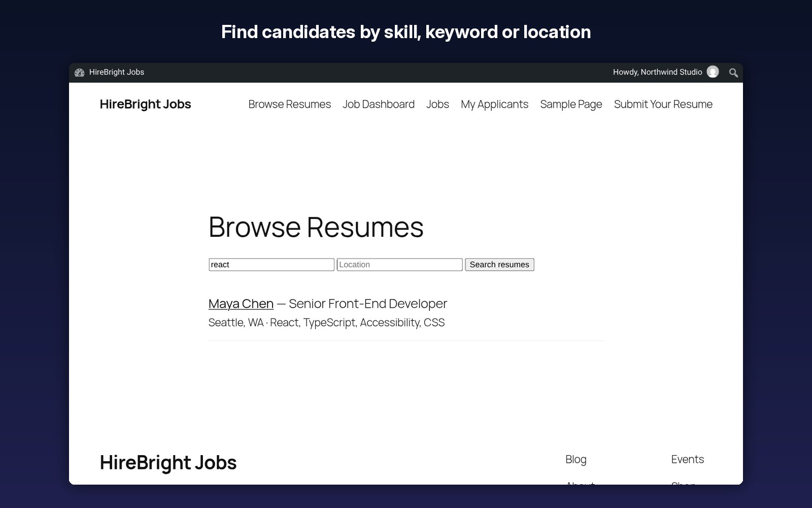Click the Search resumes button
Image resolution: width=812 pixels, height=508 pixels.
tap(499, 265)
